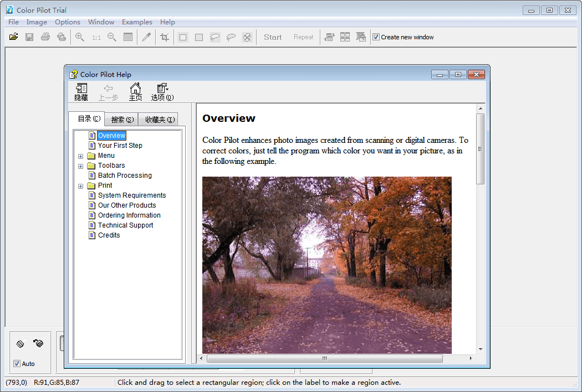Toggle the Auto checkbox
The height and width of the screenshot is (392, 582).
tap(17, 364)
